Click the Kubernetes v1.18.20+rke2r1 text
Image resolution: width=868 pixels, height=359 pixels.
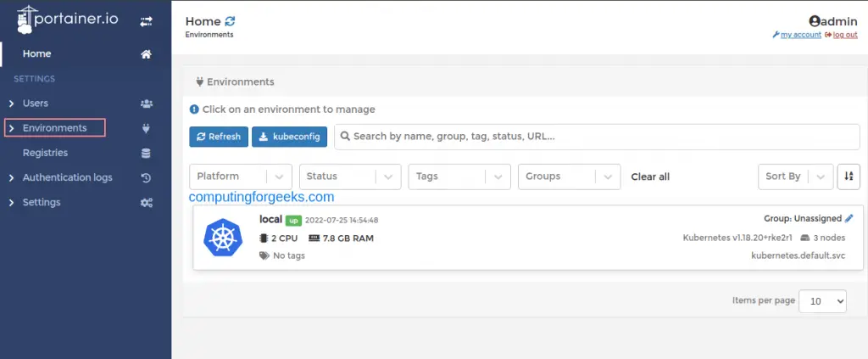[738, 238]
